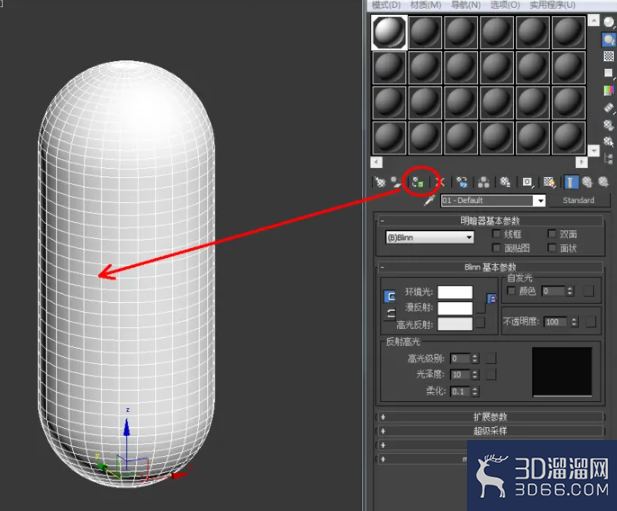Toggle the diffuse-specular color lock button
This screenshot has width=617, height=511.
[x=390, y=314]
